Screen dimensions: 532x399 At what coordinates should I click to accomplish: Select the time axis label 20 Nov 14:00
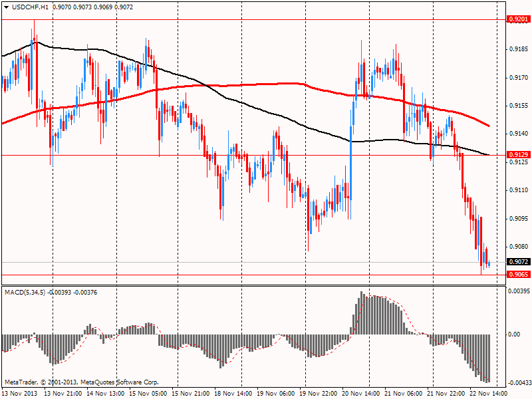click(360, 394)
